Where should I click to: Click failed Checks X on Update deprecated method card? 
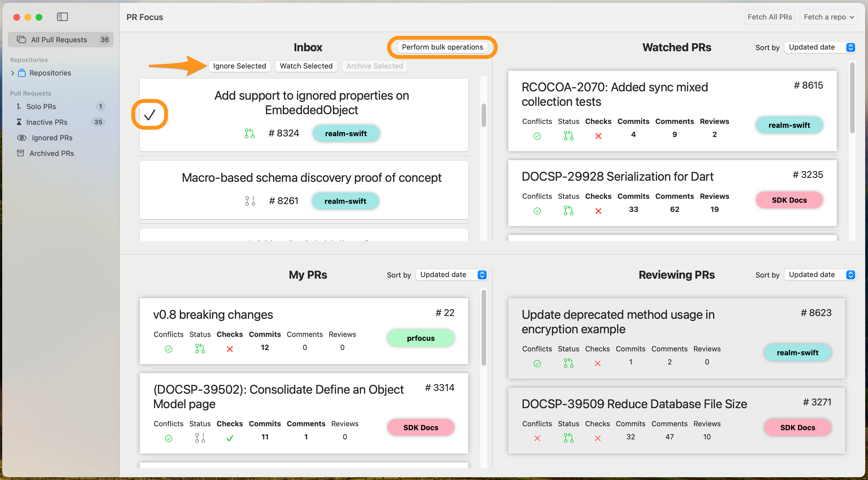tap(597, 363)
